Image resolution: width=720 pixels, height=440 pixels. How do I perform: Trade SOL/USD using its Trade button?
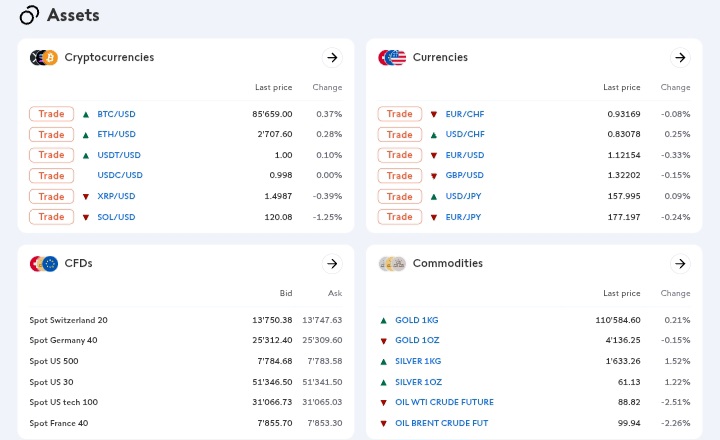pyautogui.click(x=51, y=217)
